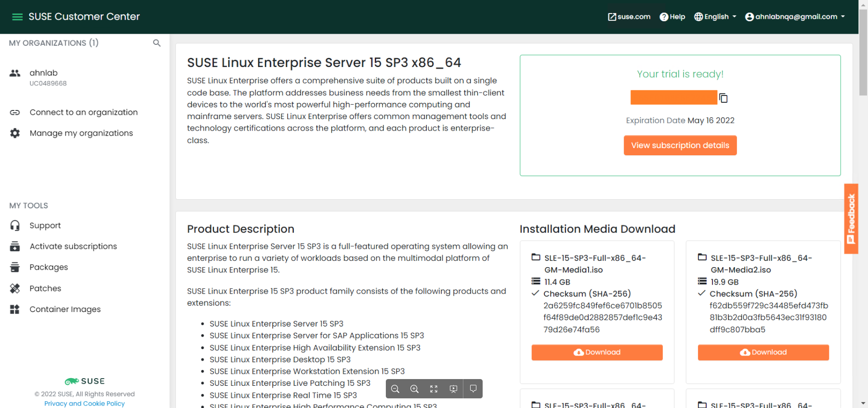Open the hamburger navigation menu
868x408 pixels.
coord(17,17)
